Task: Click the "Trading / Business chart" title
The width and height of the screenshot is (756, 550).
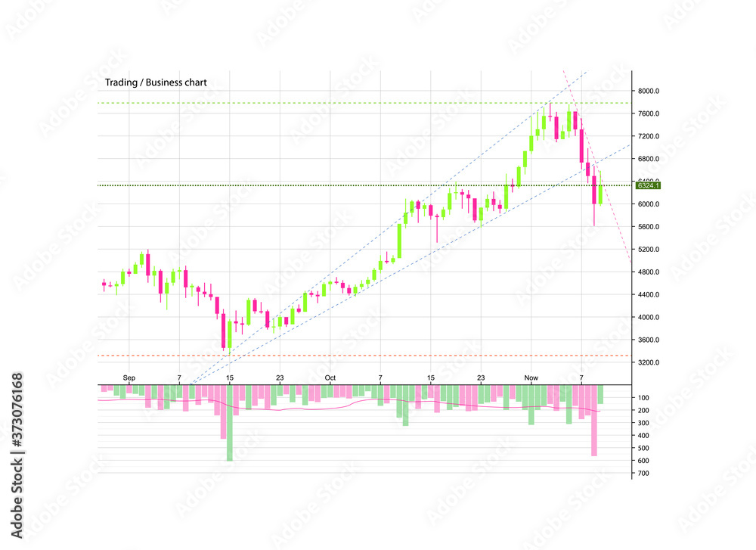Action: pyautogui.click(x=156, y=82)
